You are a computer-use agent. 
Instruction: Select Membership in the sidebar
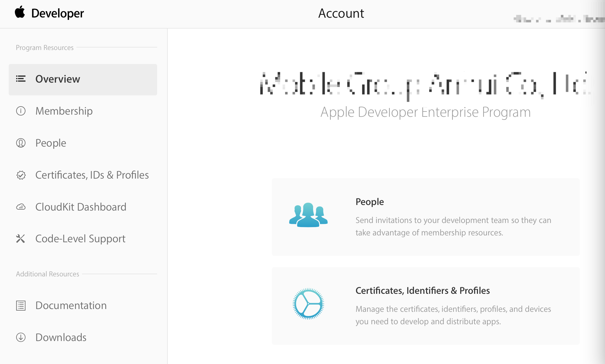click(x=64, y=111)
